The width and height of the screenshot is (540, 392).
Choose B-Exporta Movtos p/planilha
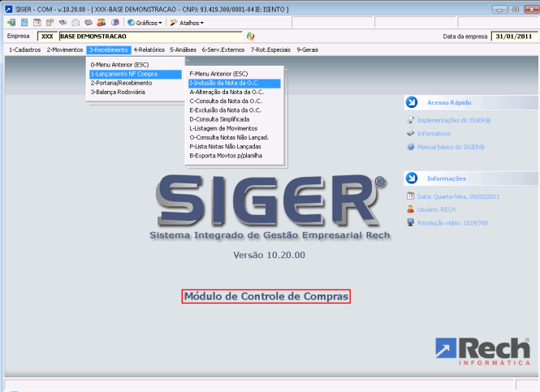click(x=235, y=156)
